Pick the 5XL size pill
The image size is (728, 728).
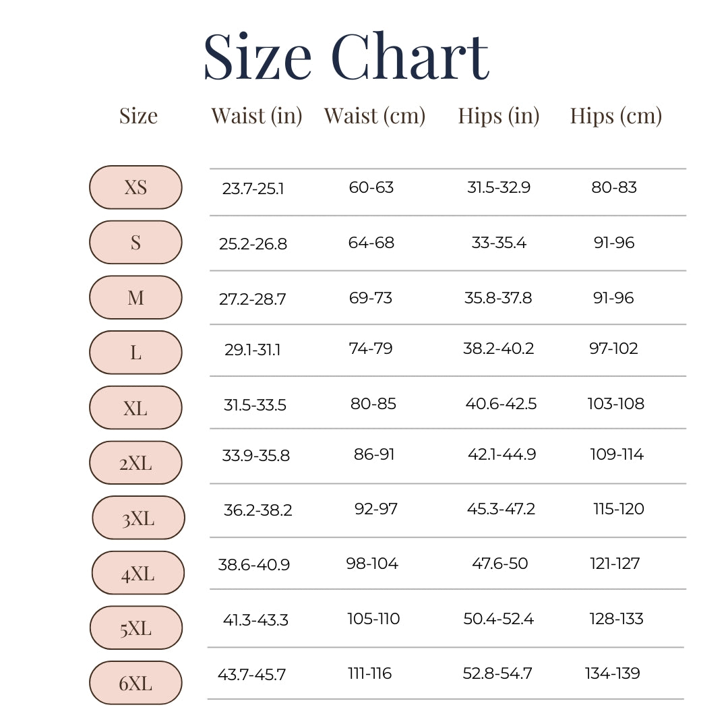tap(136, 628)
